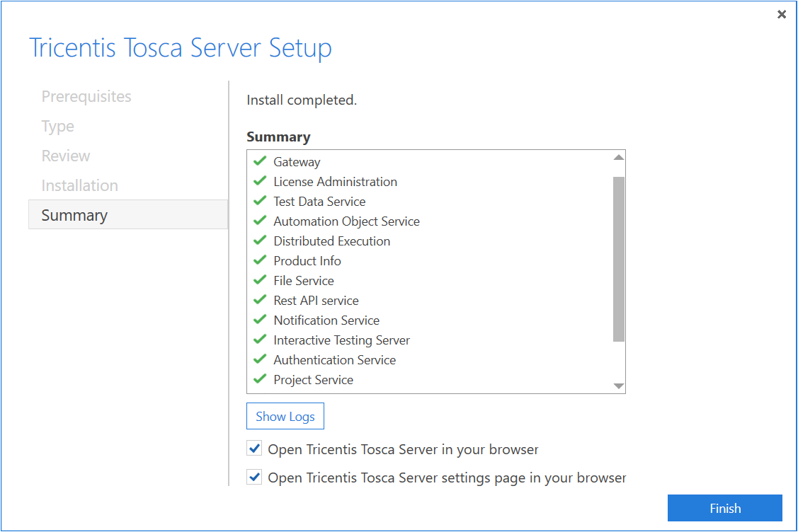Select the Summary step in the sidebar

pyautogui.click(x=74, y=215)
